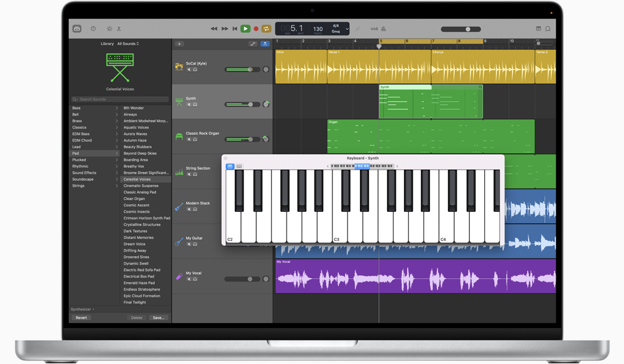Viewport: 624px width, 364px height.
Task: Adjust the master volume slider
Action: click(461, 29)
